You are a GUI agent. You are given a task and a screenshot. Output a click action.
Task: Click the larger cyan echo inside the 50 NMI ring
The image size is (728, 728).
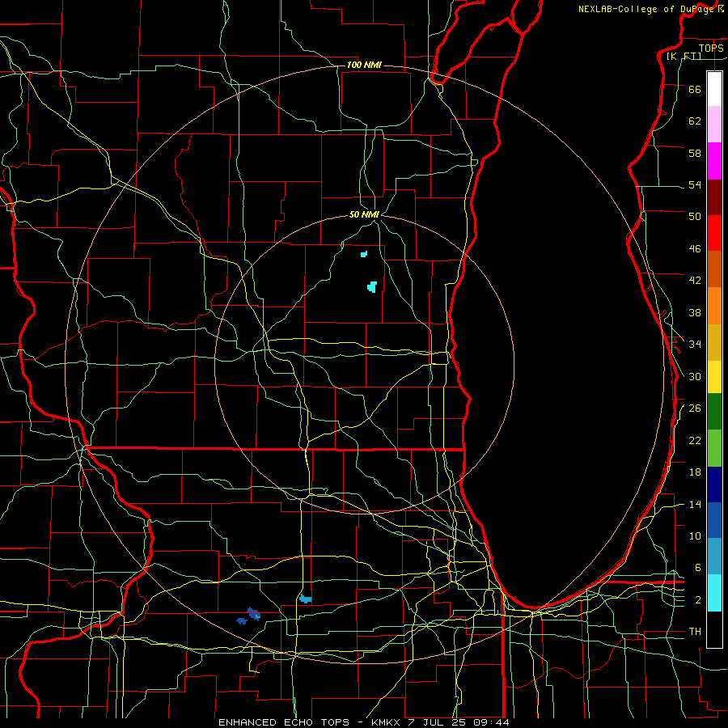pos(372,286)
